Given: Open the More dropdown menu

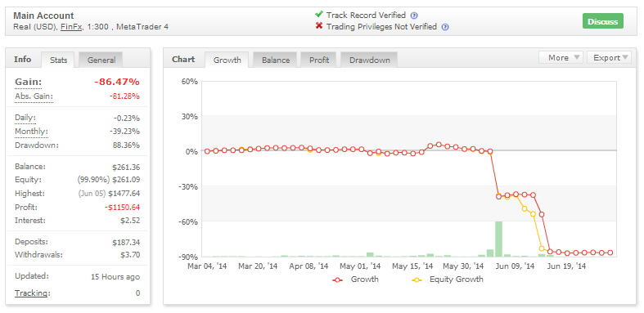Looking at the screenshot, I should [x=561, y=57].
